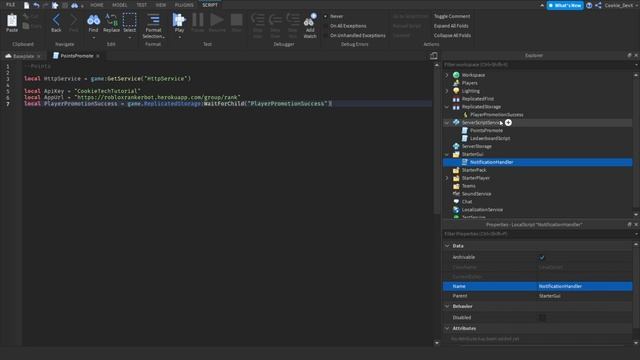Expand the StarterPlayer node
This screenshot has height=360, width=640.
(x=447, y=178)
